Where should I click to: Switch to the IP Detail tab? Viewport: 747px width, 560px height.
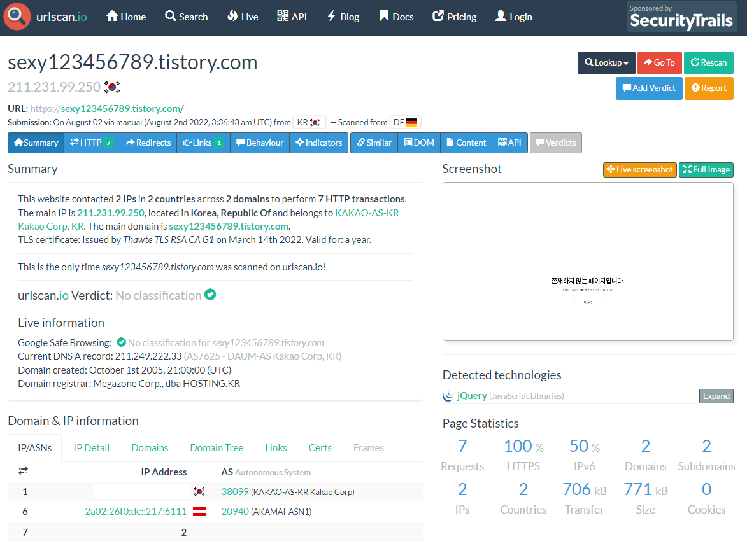(x=92, y=447)
